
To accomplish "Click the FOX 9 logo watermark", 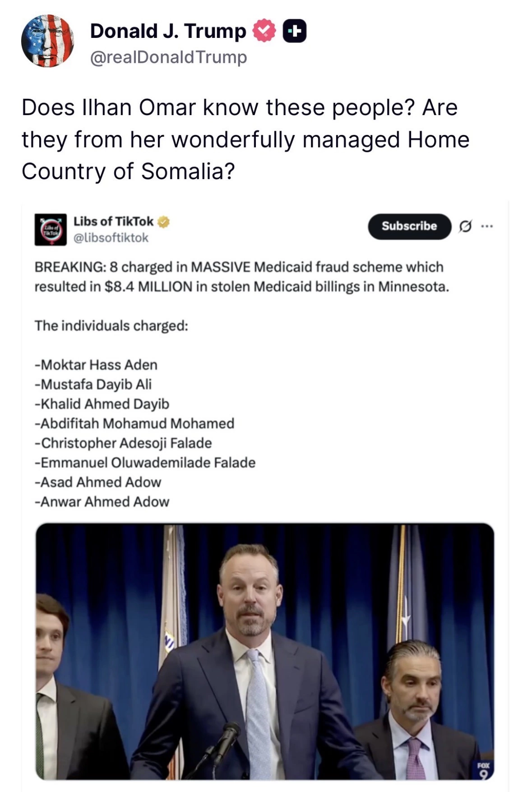I will [x=483, y=770].
